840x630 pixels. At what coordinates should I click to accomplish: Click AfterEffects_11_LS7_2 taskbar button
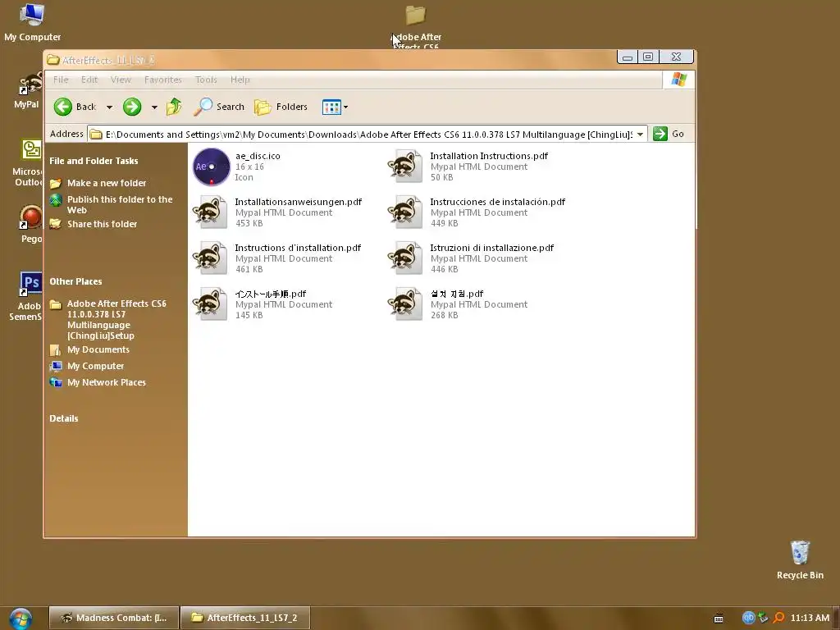coord(244,618)
